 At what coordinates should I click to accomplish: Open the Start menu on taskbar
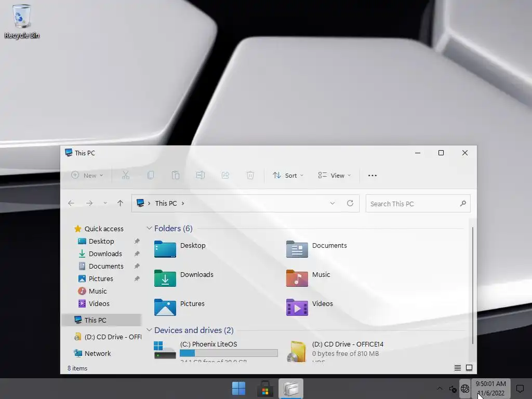pyautogui.click(x=238, y=389)
